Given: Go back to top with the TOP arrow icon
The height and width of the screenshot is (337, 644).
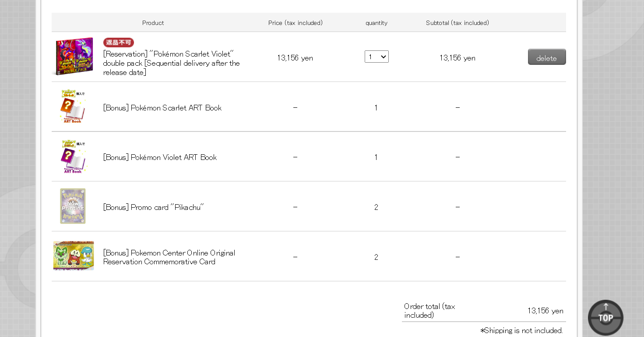Looking at the screenshot, I should pos(605,317).
